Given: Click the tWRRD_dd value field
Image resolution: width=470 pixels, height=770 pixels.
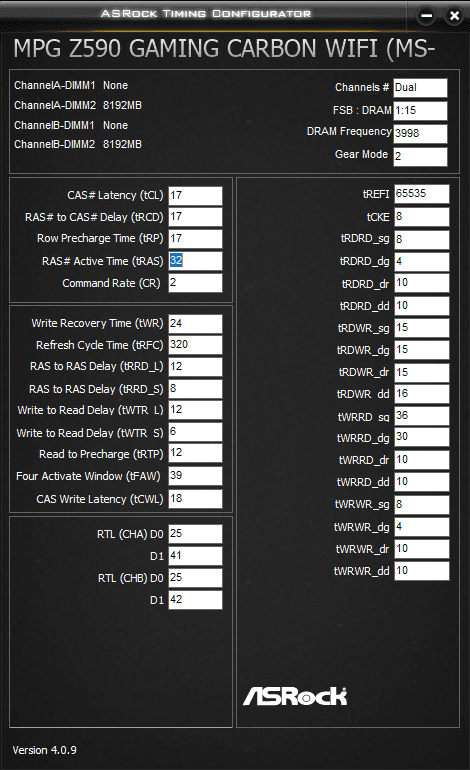Looking at the screenshot, I should pyautogui.click(x=422, y=482).
